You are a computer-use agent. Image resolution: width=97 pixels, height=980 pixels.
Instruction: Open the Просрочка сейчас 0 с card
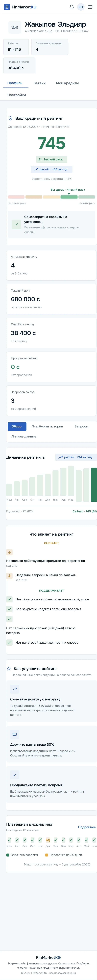click(51, 367)
